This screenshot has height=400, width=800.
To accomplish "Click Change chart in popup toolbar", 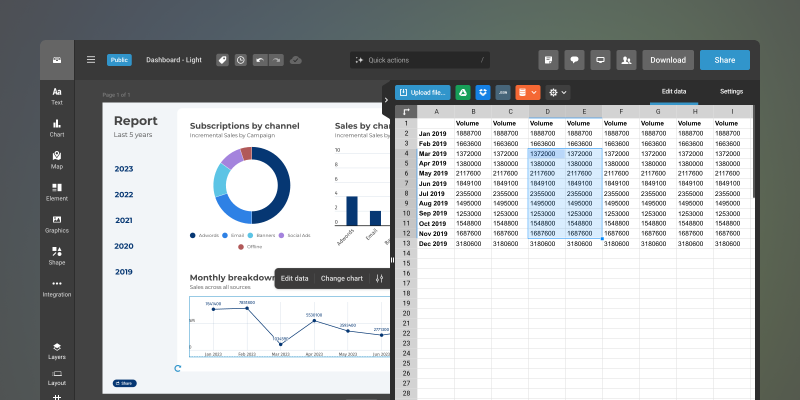I will click(342, 279).
